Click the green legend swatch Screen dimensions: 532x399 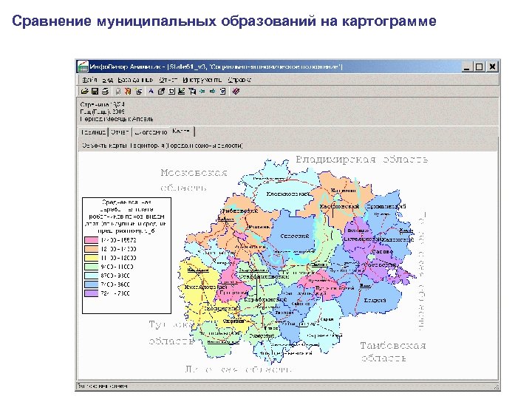point(91,267)
